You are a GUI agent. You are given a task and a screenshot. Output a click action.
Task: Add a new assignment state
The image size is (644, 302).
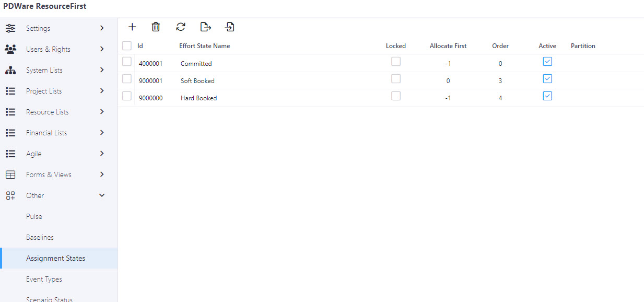click(x=132, y=27)
